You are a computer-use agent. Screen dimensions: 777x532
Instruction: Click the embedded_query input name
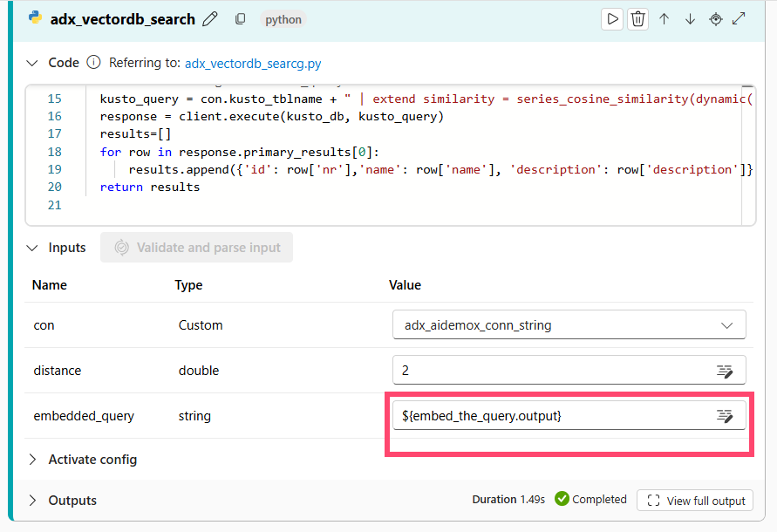(84, 416)
